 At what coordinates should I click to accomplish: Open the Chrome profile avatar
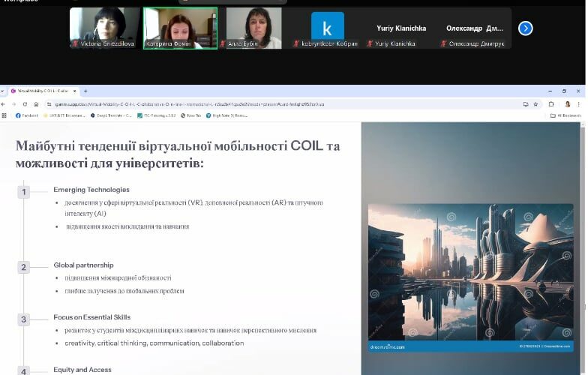567,104
